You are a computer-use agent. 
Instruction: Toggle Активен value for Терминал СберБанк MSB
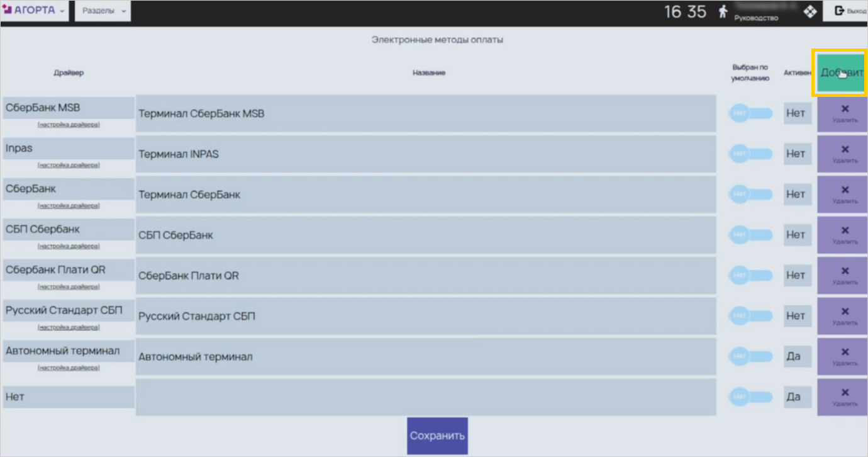[x=798, y=114]
